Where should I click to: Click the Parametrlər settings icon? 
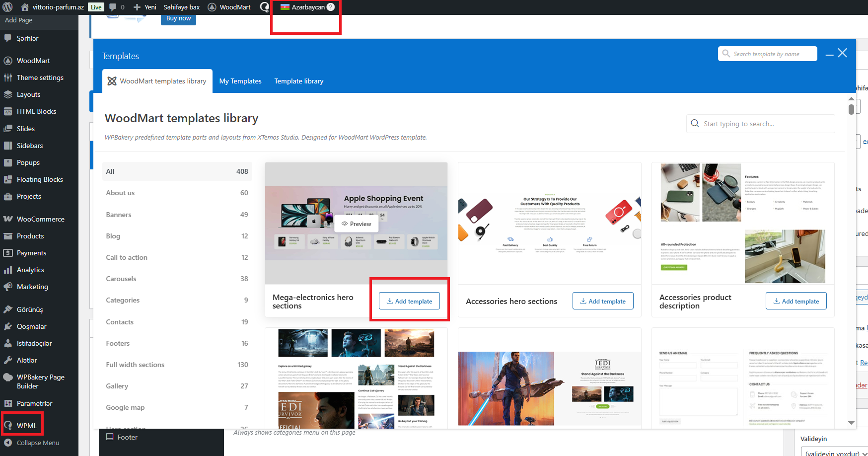[8, 403]
